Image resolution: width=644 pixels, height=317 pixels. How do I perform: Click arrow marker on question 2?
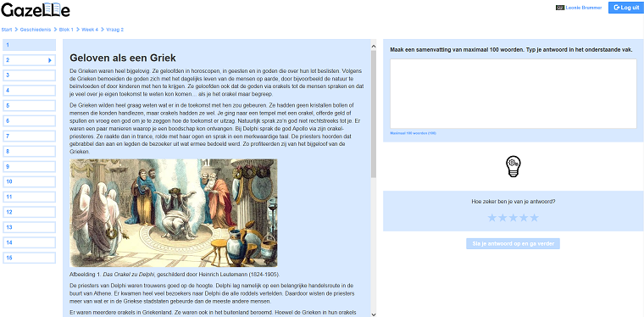point(50,60)
